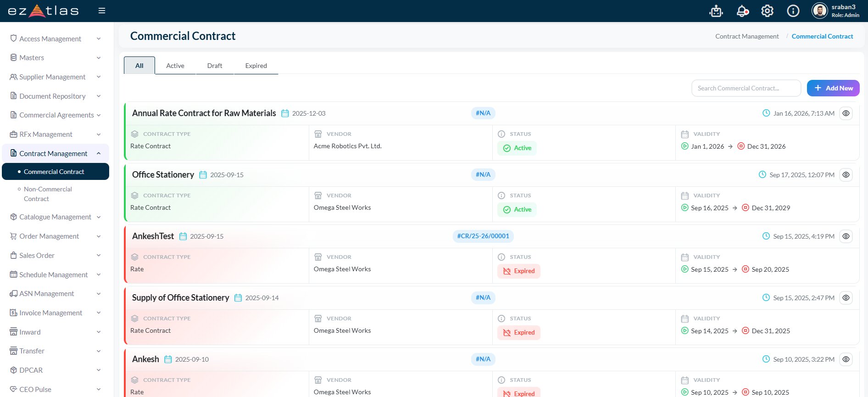This screenshot has height=397, width=868.
Task: Toggle the hamburger sidebar menu
Action: click(102, 11)
